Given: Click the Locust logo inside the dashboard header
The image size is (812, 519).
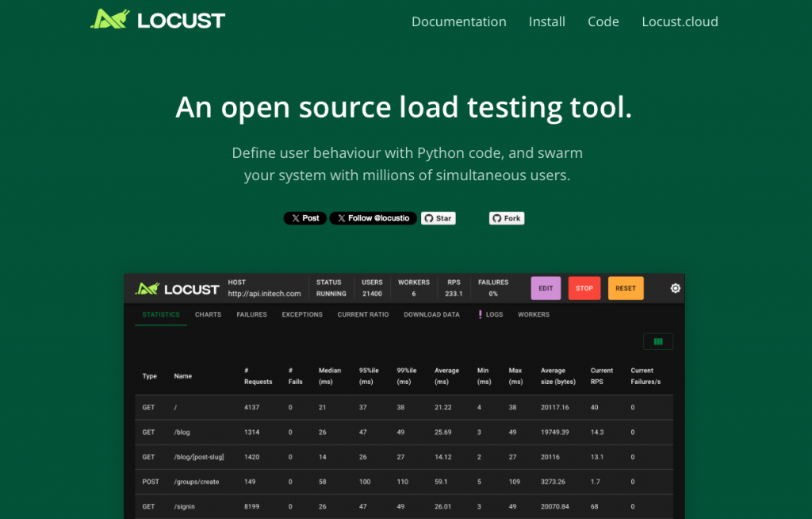Looking at the screenshot, I should [x=177, y=289].
